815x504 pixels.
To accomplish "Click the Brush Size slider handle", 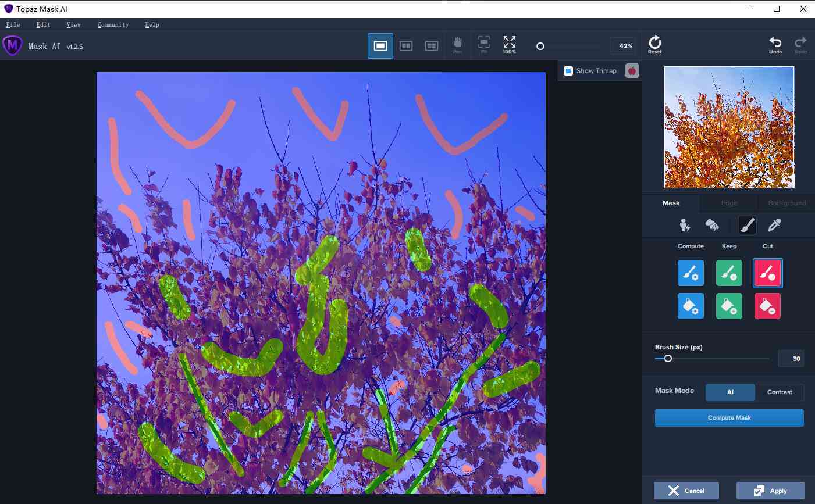I will (x=668, y=359).
